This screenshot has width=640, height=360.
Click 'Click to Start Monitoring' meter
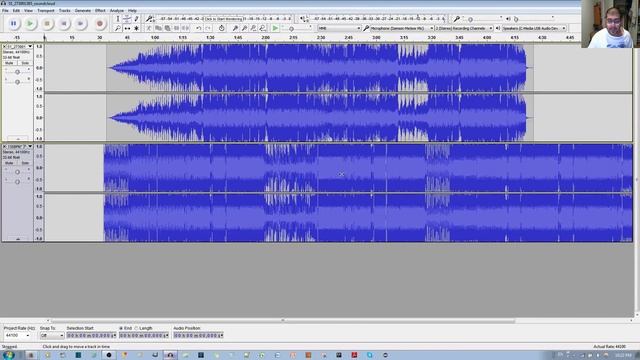[x=224, y=19]
